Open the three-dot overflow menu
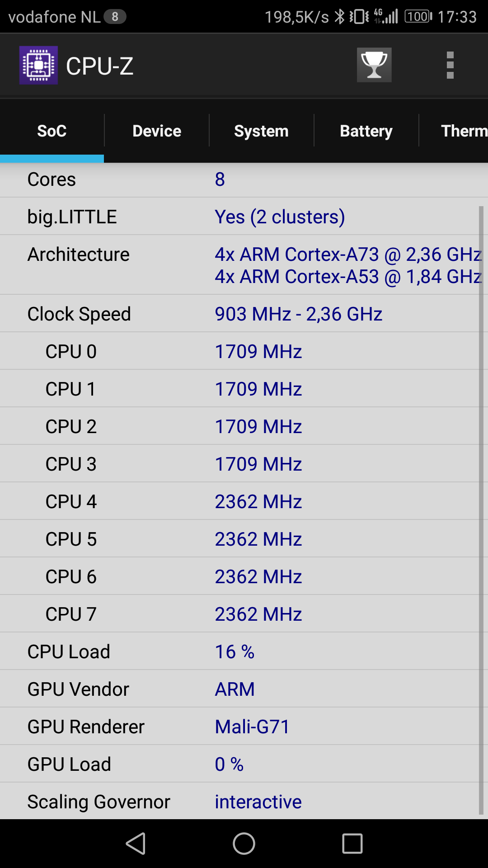 tap(450, 65)
